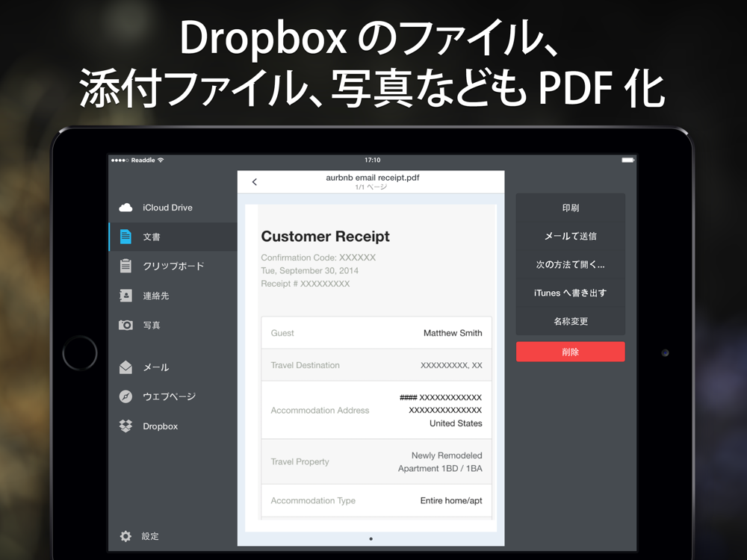Image resolution: width=747 pixels, height=560 pixels.
Task: Tap the clipboard icon for クリップボード
Action: pos(125,266)
